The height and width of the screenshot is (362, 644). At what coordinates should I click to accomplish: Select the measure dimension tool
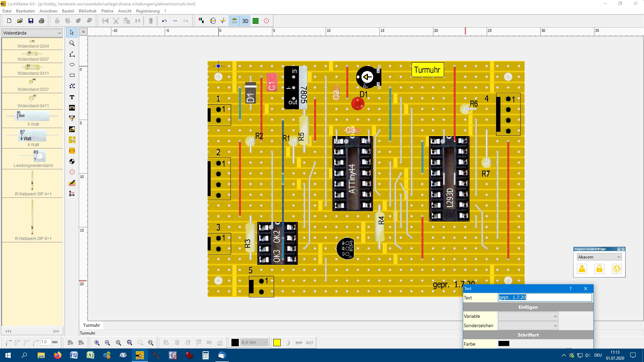(72, 194)
